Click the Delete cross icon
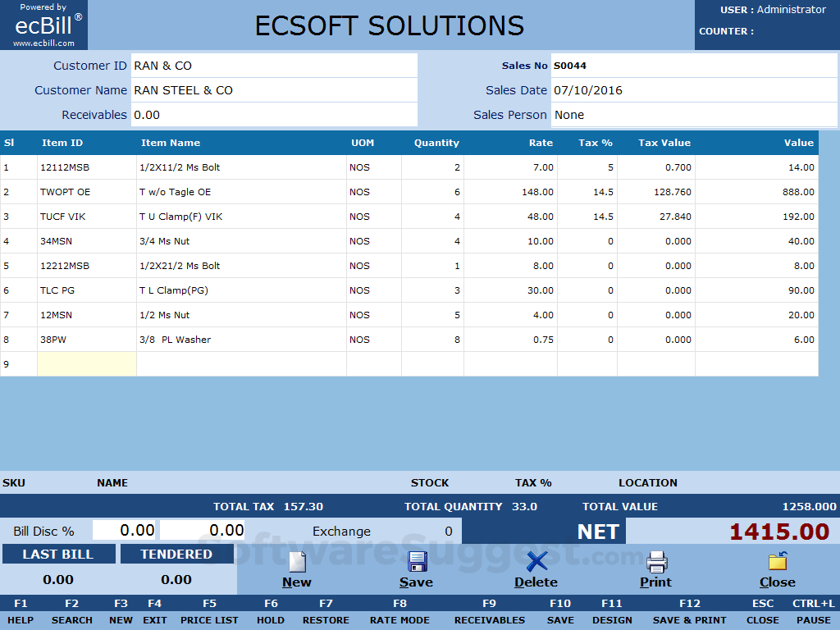840x630 pixels. (x=536, y=562)
